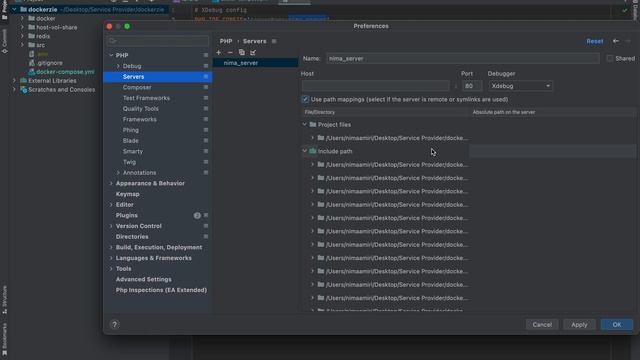Remove the selected server

[230, 53]
